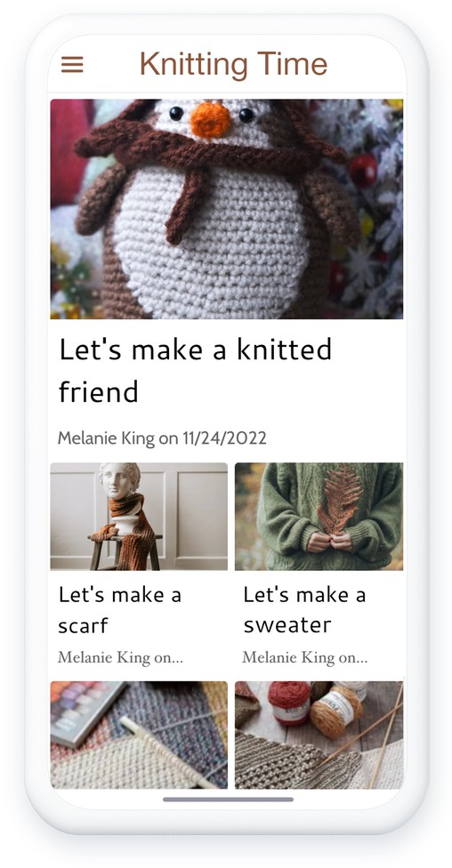Click Melanie King on 11/24/2022 byline
This screenshot has width=452, height=868.
(x=162, y=438)
